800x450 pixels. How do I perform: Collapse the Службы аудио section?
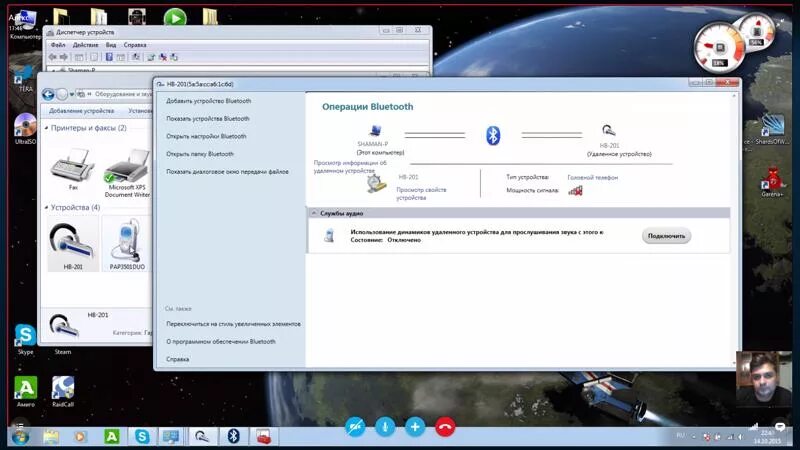(x=314, y=213)
